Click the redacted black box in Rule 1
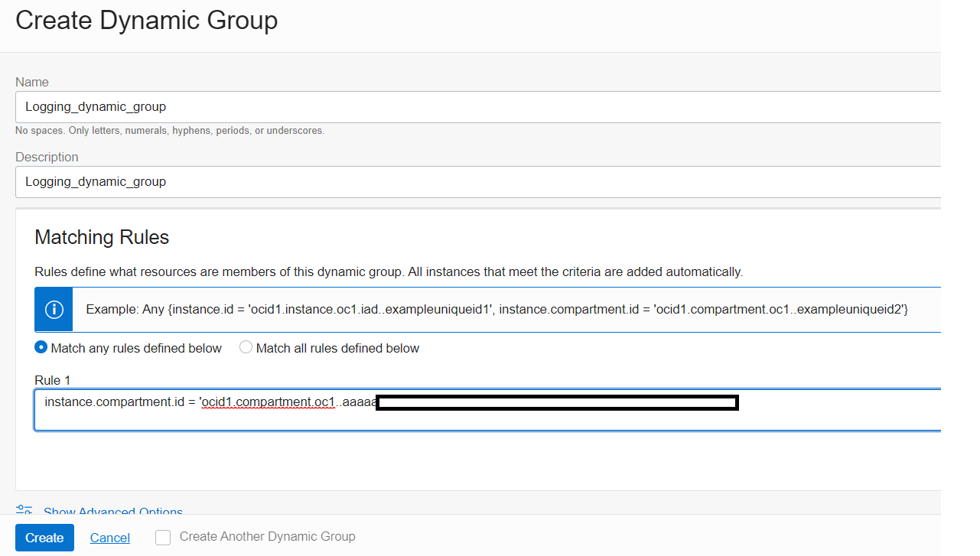The height and width of the screenshot is (556, 980). (x=557, y=402)
